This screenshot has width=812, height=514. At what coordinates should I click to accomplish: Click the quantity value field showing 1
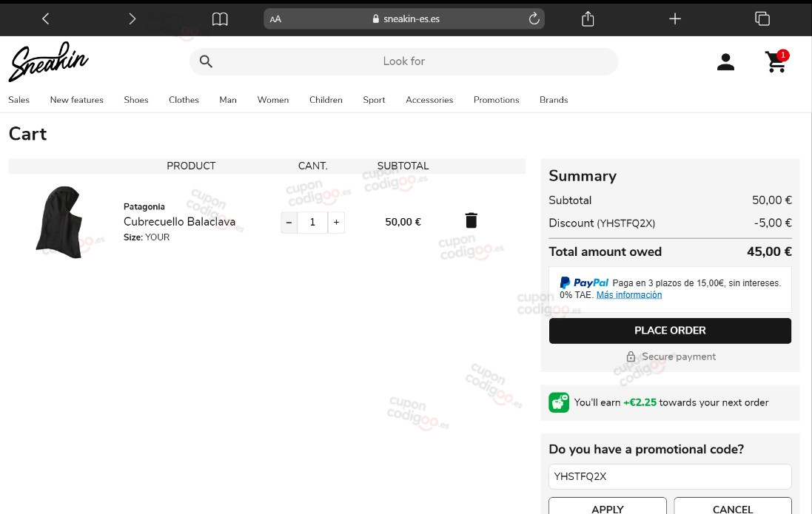coord(312,223)
